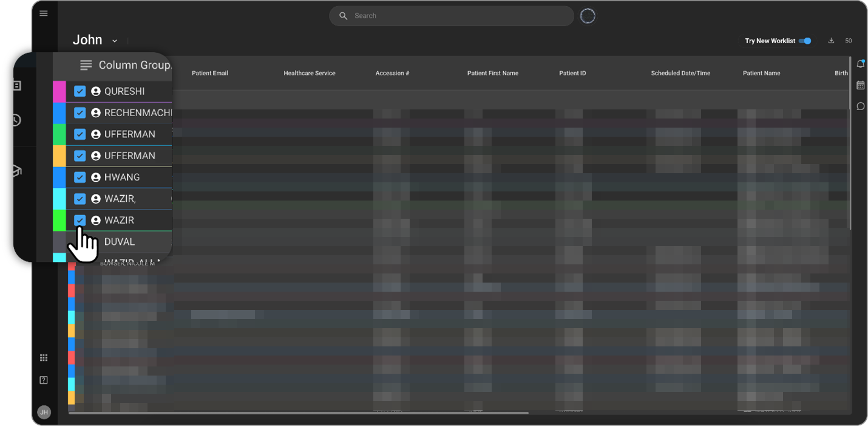Click the JH avatar at bottom left
Screen dimensions: 868x426
pos(44,412)
